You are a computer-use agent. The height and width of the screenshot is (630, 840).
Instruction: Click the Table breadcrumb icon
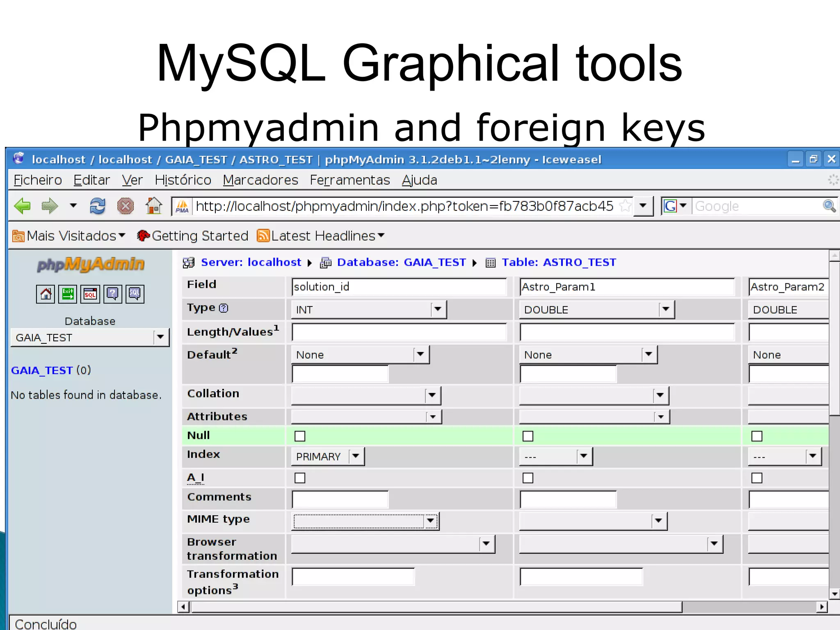(491, 262)
